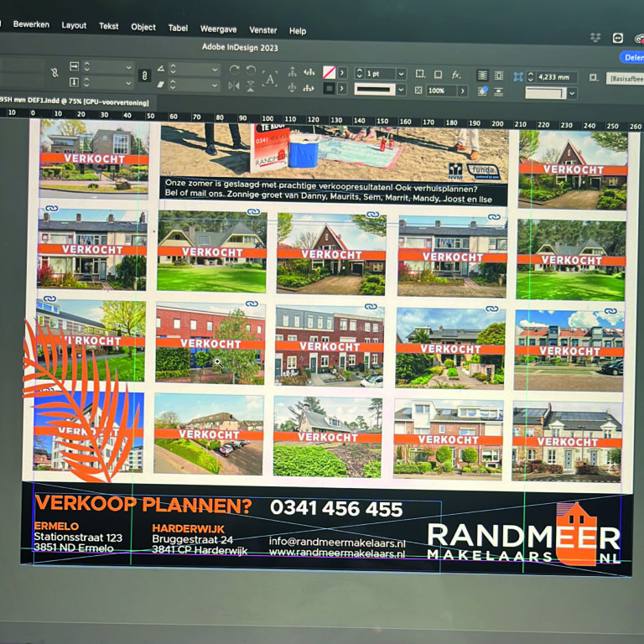Click the Delen share button
The width and height of the screenshot is (644, 644).
pyautogui.click(x=633, y=58)
